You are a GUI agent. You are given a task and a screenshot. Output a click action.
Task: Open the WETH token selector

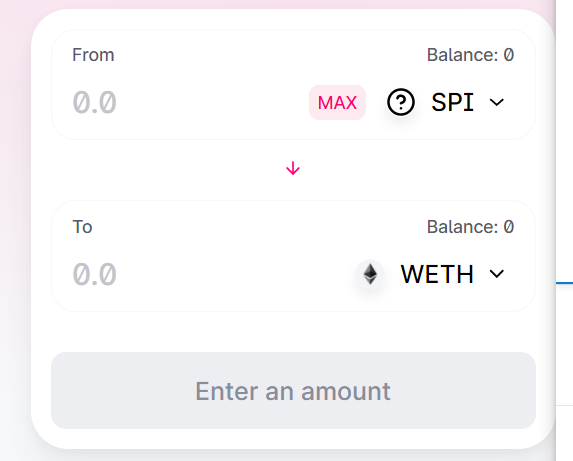tap(431, 274)
